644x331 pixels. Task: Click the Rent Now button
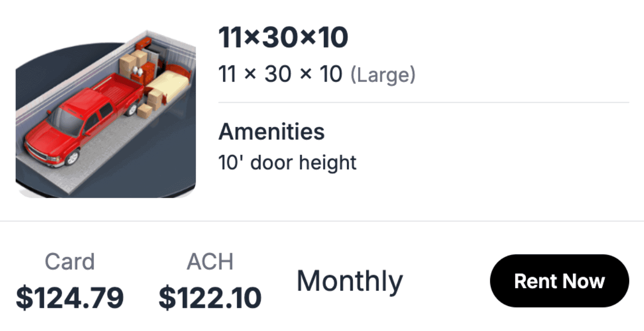(x=559, y=281)
